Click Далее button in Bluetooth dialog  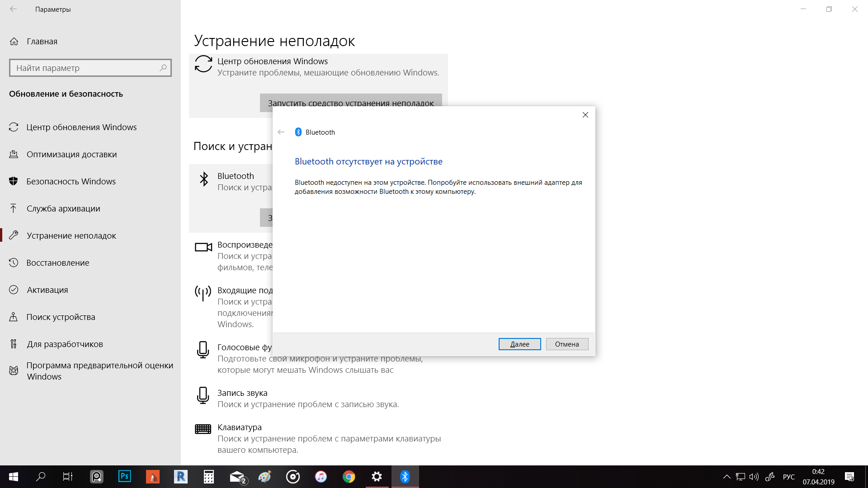click(519, 344)
